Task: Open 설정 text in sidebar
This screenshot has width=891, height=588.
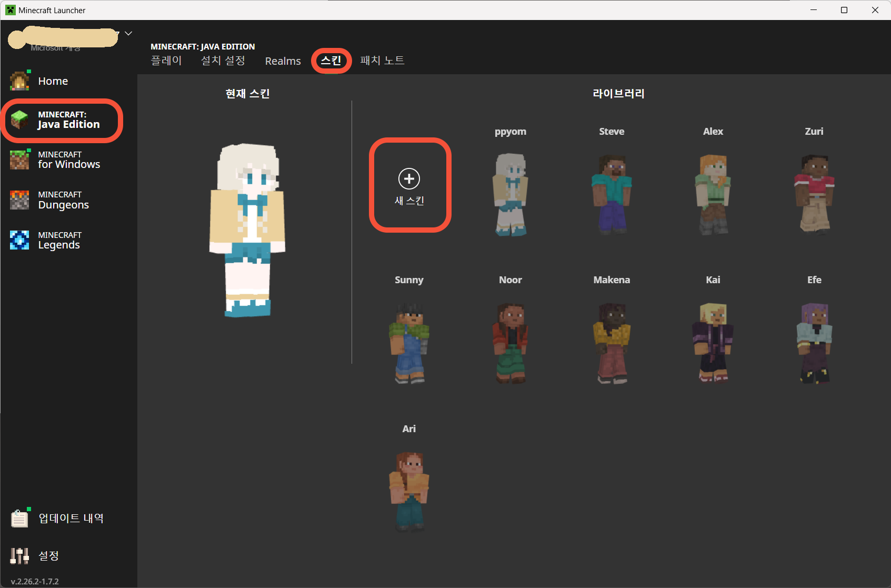Action: (x=49, y=556)
